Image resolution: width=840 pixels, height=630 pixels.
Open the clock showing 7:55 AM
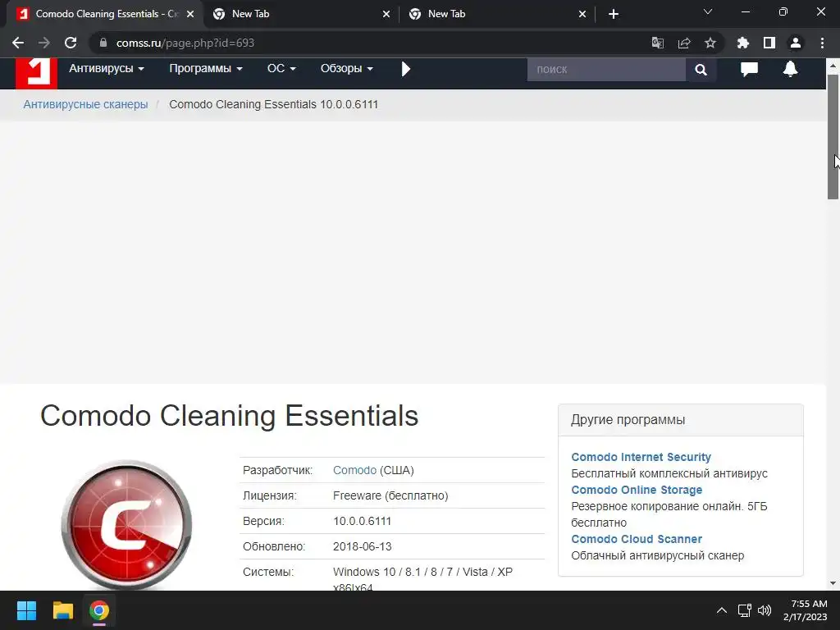click(x=806, y=610)
